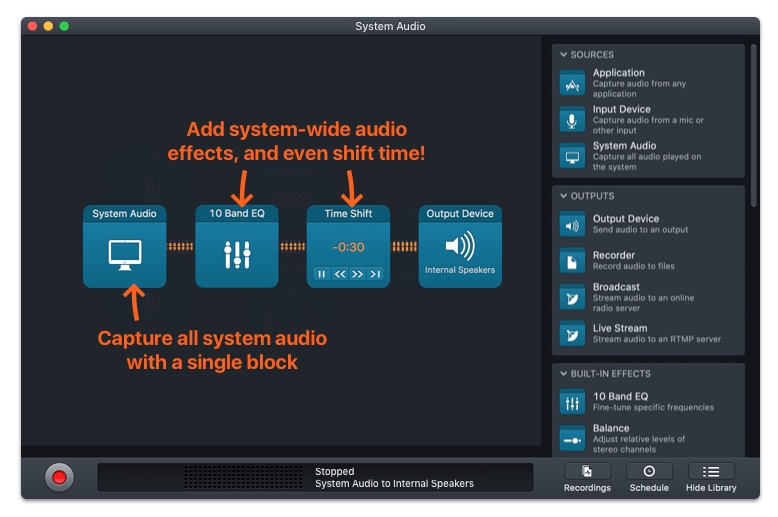Click the speaker icon in Output Device block
The image size is (778, 517).
tap(460, 246)
